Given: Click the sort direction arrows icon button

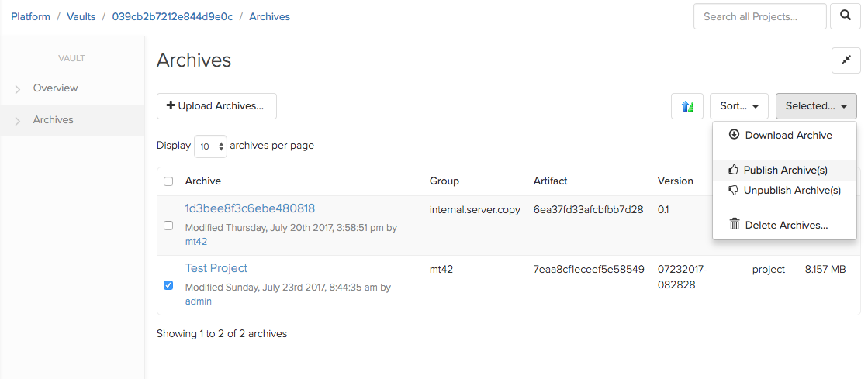Looking at the screenshot, I should pos(686,106).
